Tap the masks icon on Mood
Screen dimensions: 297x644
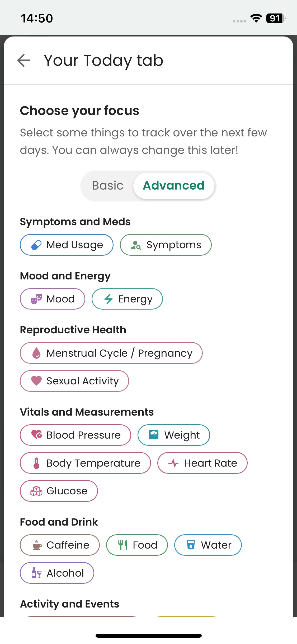point(36,299)
